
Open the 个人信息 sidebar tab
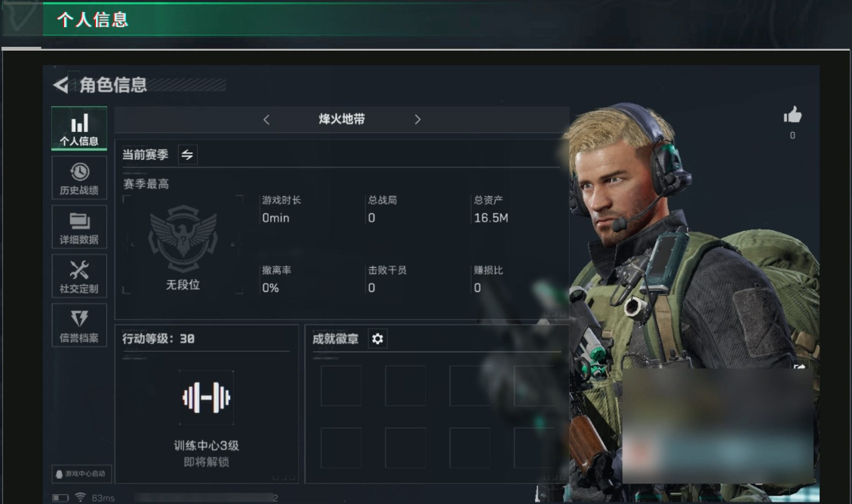[x=79, y=129]
